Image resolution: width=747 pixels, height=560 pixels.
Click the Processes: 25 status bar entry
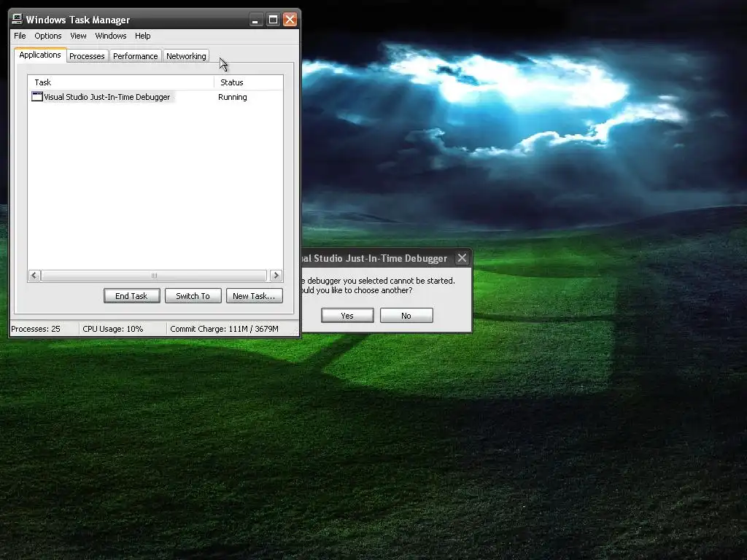tap(44, 329)
